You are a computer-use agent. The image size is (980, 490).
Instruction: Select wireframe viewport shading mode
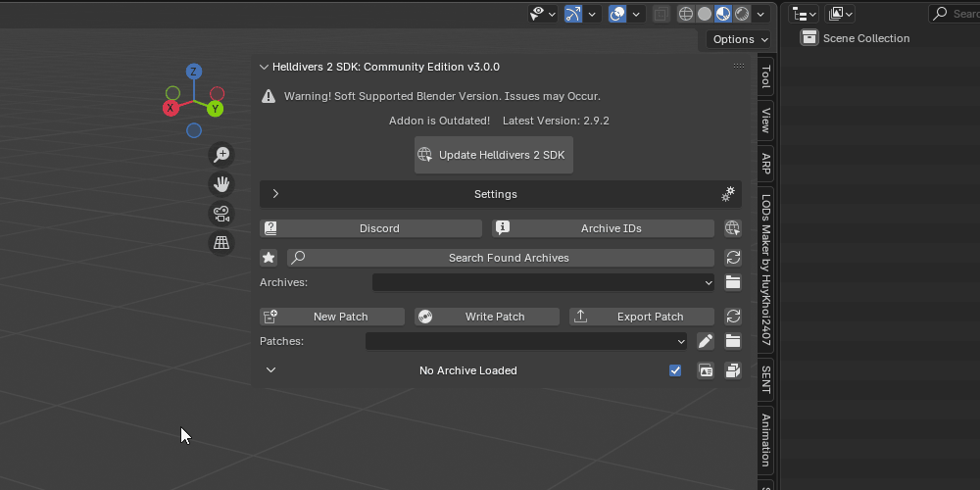tap(686, 14)
